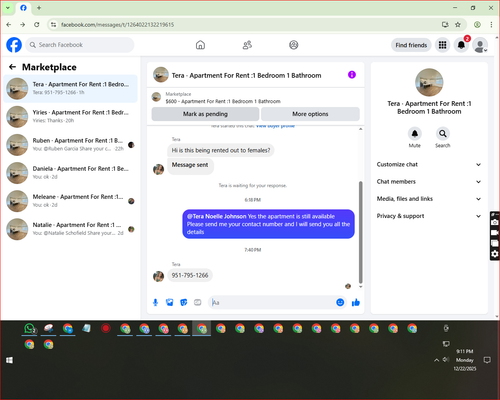Image resolution: width=500 pixels, height=400 pixels.
Task: Click the listing photo in right panel
Action: click(x=429, y=83)
